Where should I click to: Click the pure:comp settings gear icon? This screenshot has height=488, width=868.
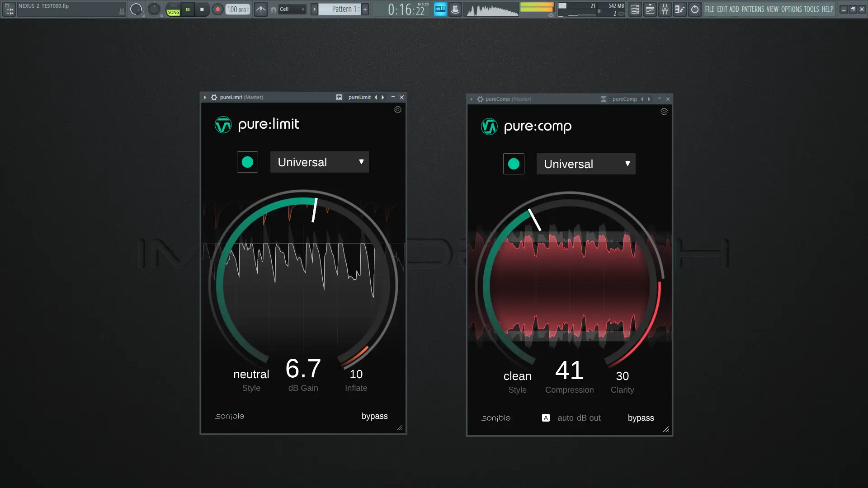[664, 112]
